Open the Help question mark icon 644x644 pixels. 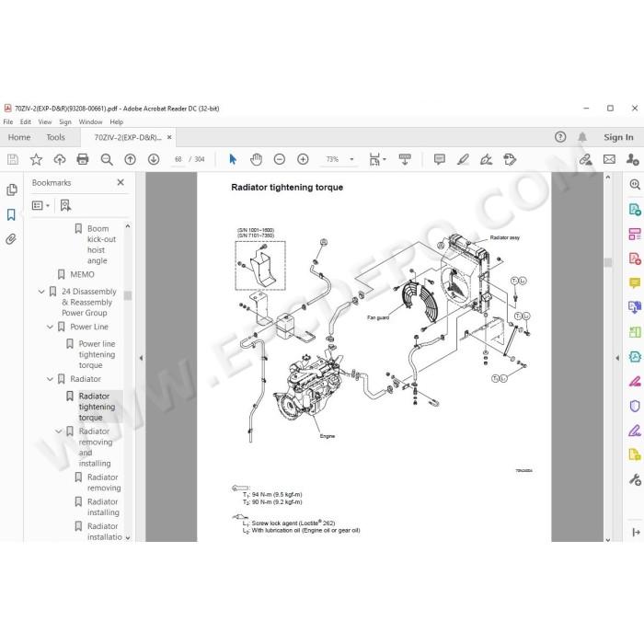coord(560,137)
